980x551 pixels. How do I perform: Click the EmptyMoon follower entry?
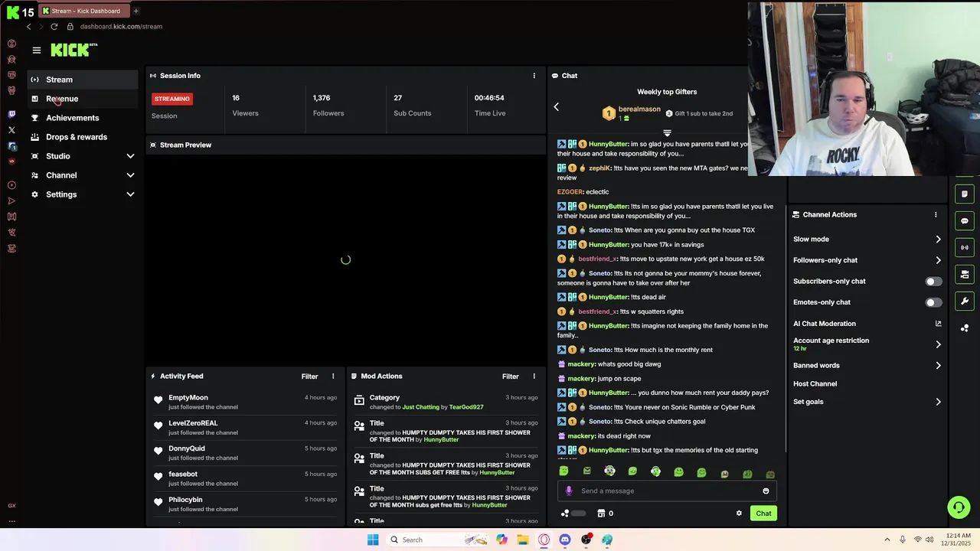click(x=244, y=402)
